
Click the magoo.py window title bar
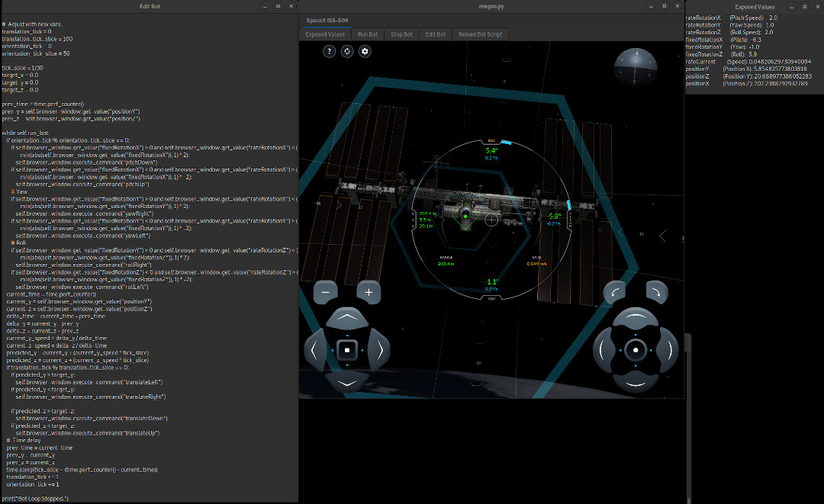[491, 6]
